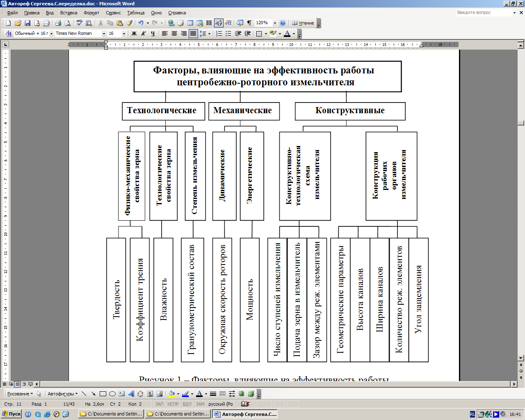Click the Paste clipboard icon
525x420 pixels.
(x=120, y=23)
